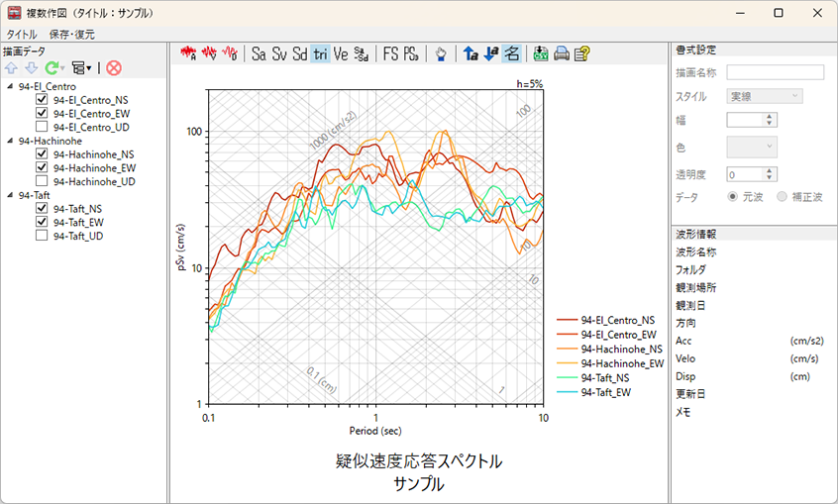Decrease the 幅 width stepper
This screenshot has height=504, width=838.
(769, 123)
